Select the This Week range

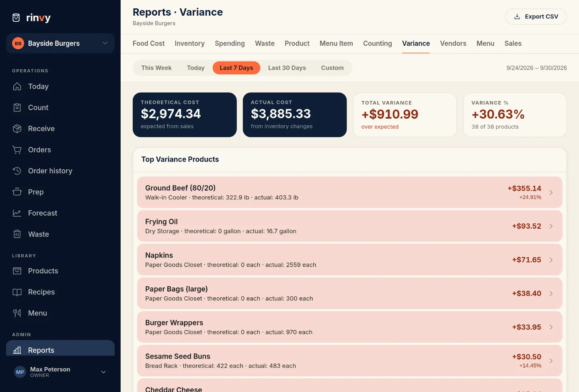(x=156, y=68)
